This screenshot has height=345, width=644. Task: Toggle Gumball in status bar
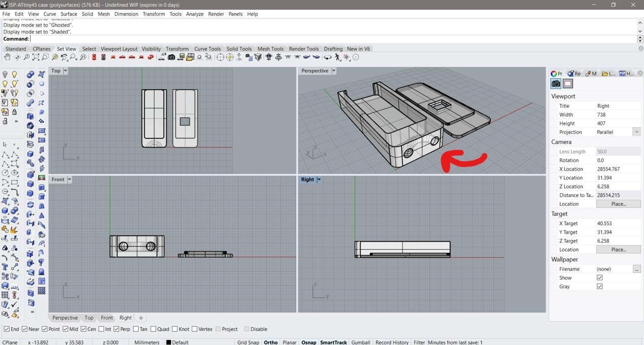[361, 342]
